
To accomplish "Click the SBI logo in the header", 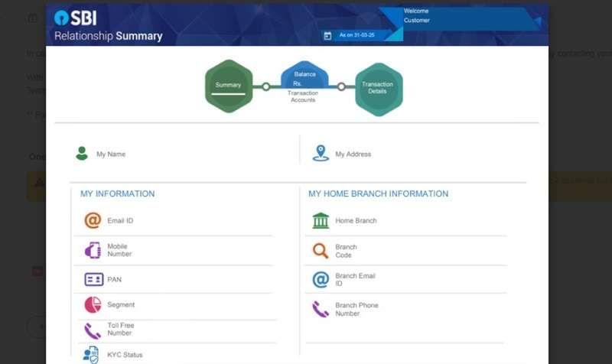I will [x=75, y=18].
